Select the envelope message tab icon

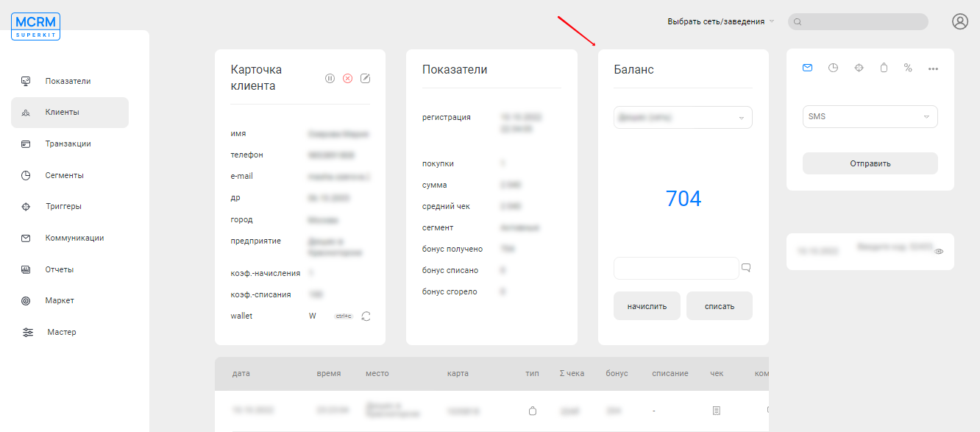point(807,68)
